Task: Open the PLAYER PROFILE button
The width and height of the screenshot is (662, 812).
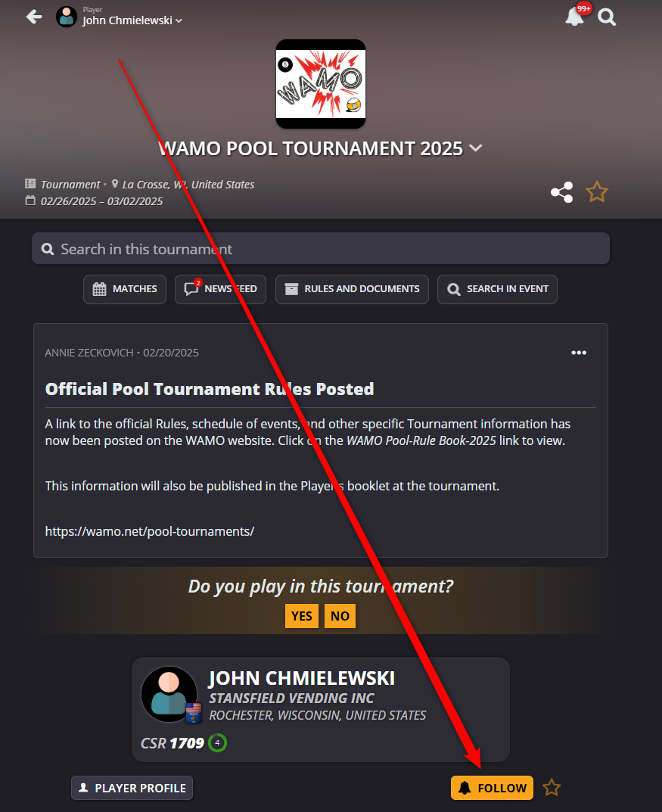Action: [132, 788]
